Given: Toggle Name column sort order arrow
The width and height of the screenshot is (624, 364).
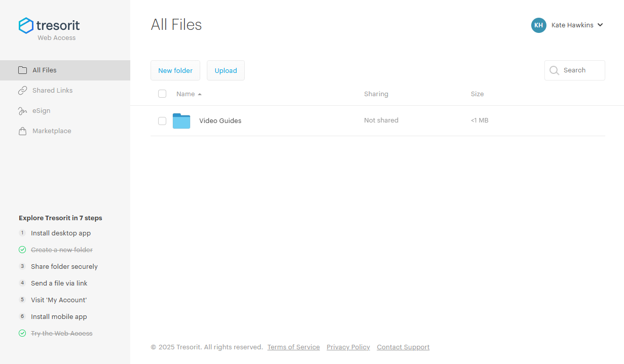Looking at the screenshot, I should point(199,94).
